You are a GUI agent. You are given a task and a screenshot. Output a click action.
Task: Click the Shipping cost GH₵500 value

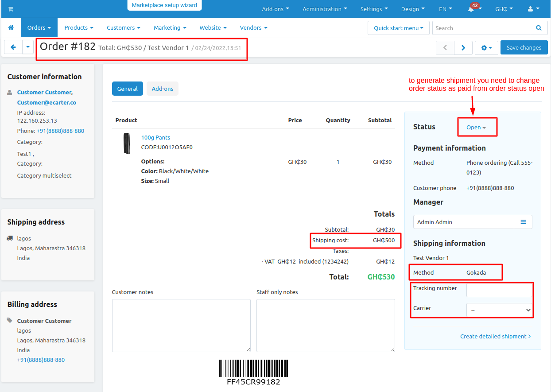384,240
